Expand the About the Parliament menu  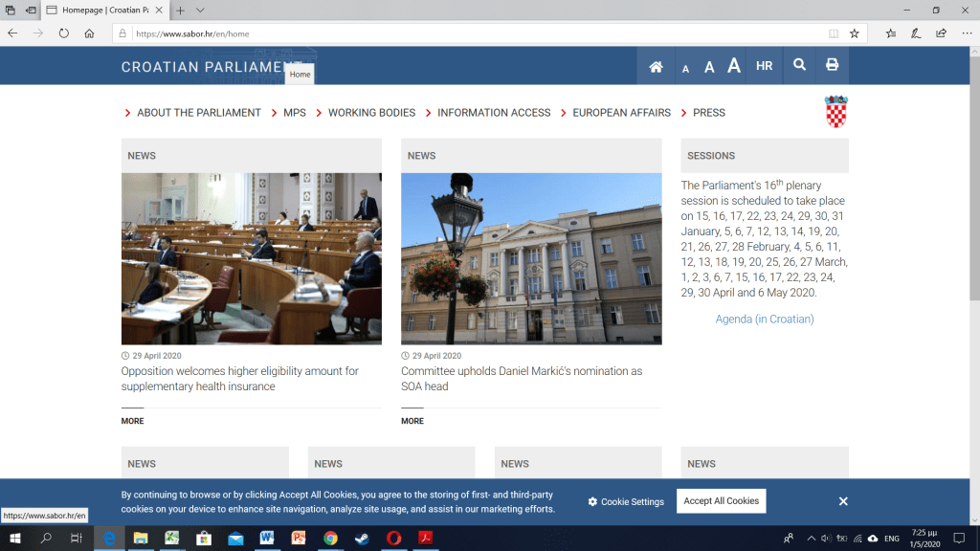198,113
